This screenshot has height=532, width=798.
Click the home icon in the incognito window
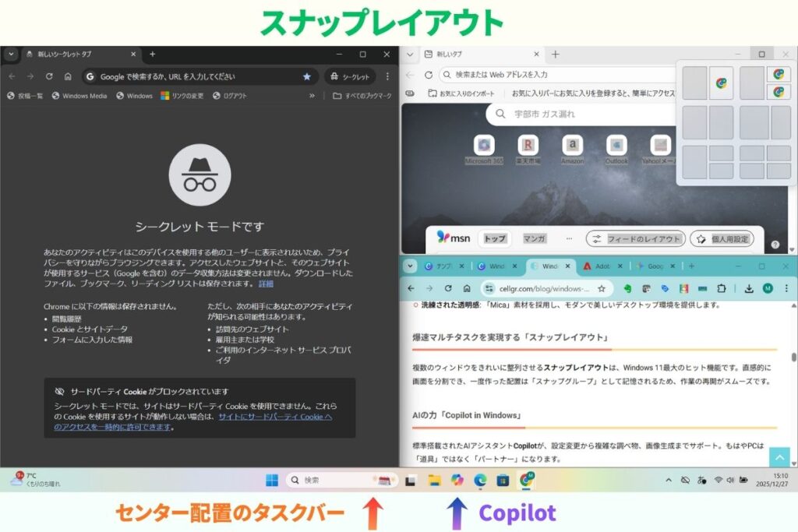[x=69, y=77]
